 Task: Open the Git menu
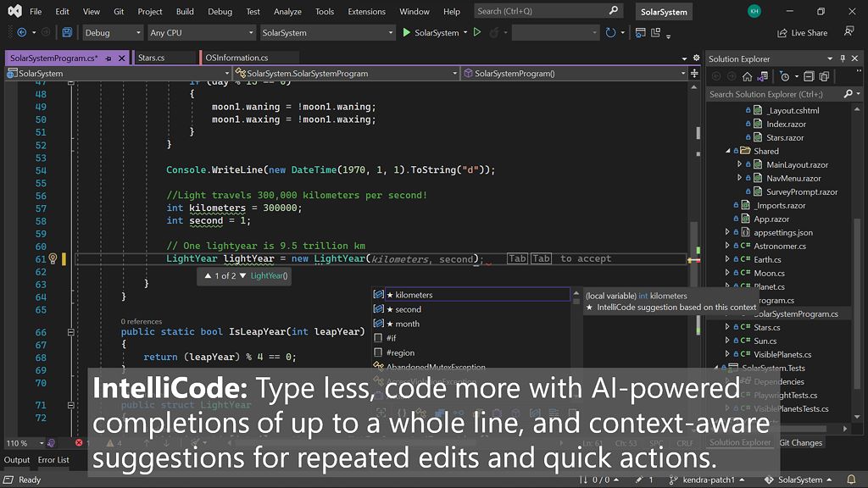tap(119, 11)
